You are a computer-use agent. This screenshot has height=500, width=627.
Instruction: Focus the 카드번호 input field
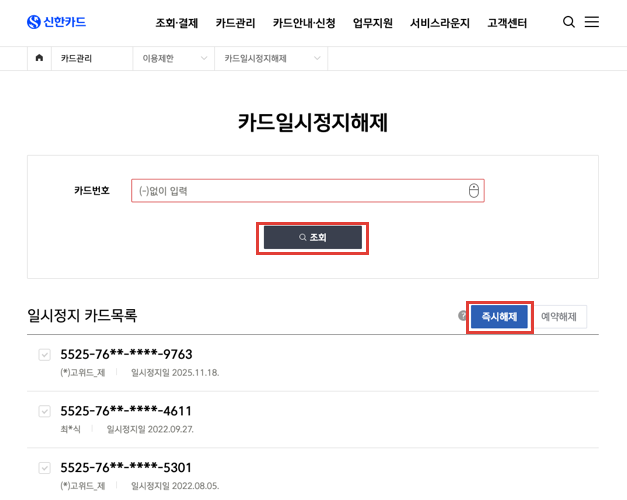click(308, 191)
